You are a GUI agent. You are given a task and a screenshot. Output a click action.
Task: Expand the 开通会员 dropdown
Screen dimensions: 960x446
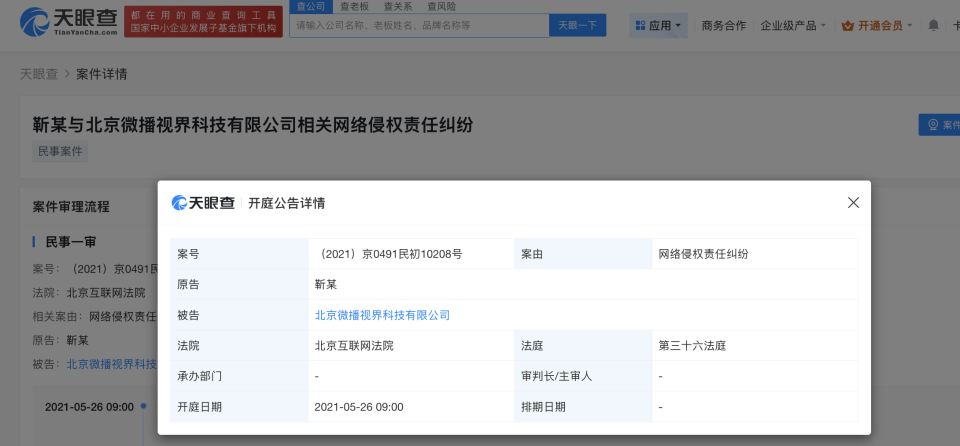pos(877,26)
